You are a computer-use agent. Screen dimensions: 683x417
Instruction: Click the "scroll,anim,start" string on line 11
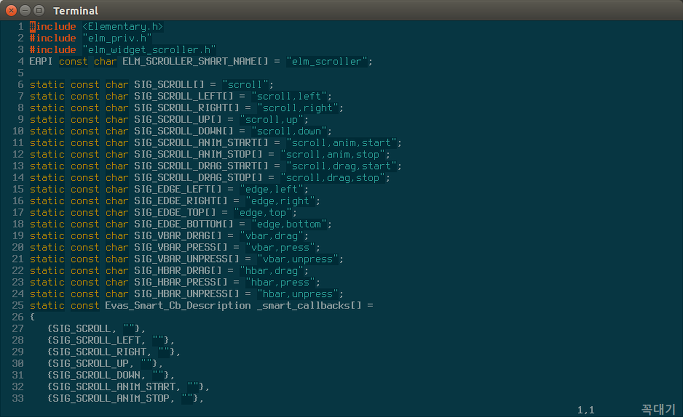341,143
